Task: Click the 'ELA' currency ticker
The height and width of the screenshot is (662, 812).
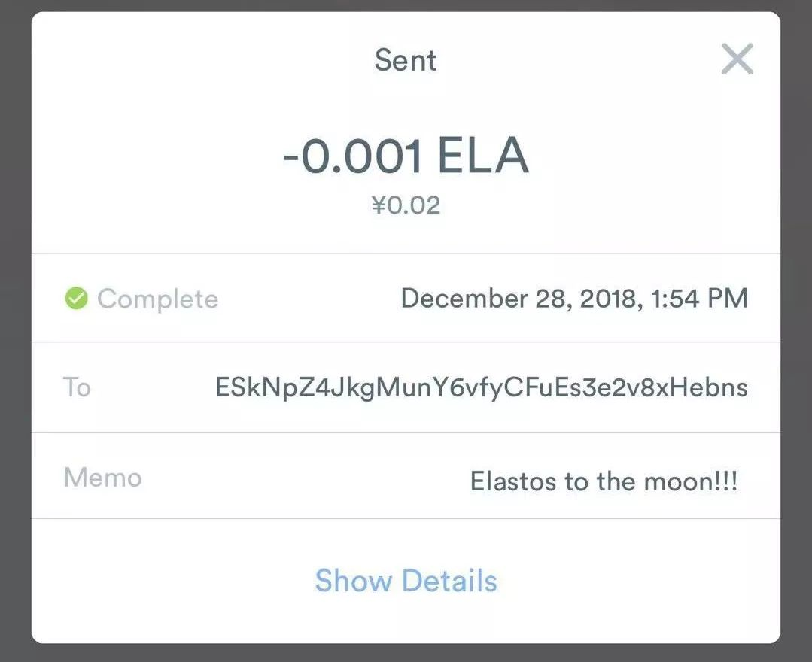Action: click(483, 156)
